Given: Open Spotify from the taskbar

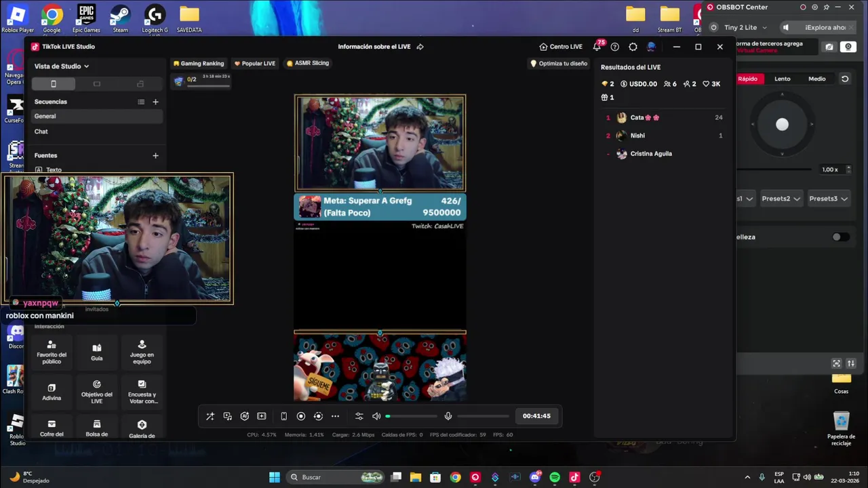Looking at the screenshot, I should click(555, 477).
